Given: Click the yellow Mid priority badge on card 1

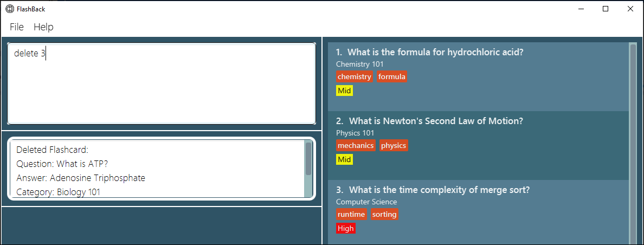Looking at the screenshot, I should click(345, 91).
